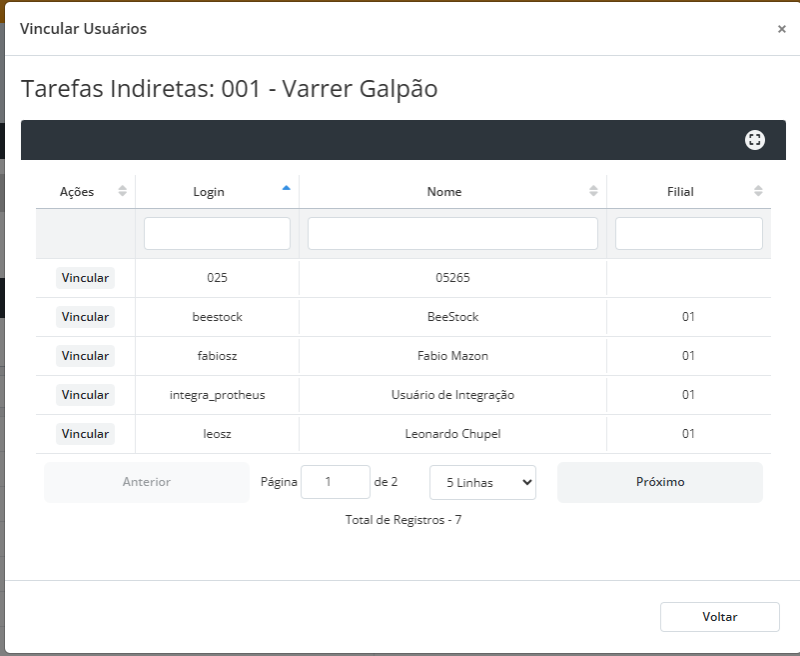The width and height of the screenshot is (800, 656).
Task: Click the page number input box
Action: point(335,482)
